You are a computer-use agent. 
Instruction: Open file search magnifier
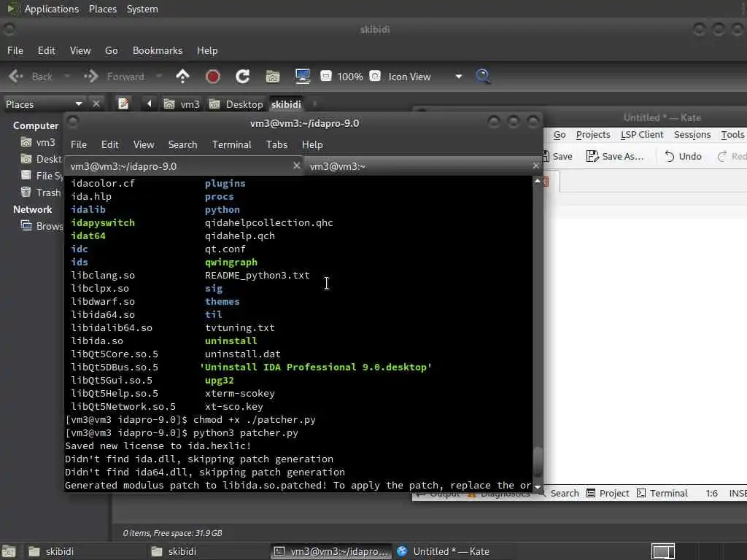tap(483, 76)
